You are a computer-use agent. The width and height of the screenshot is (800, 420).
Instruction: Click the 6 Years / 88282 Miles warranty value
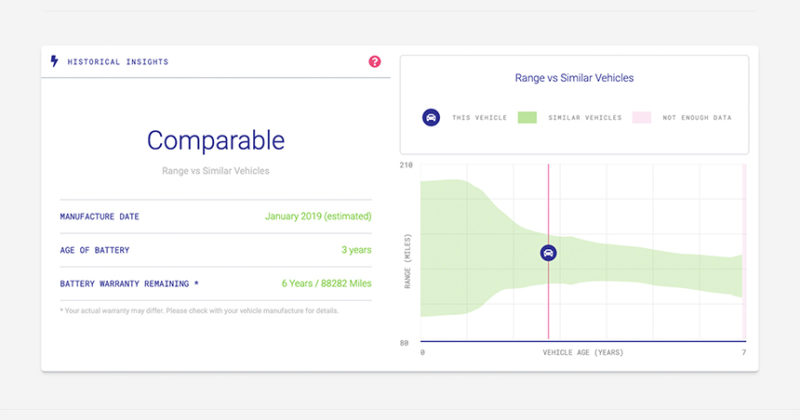coord(326,284)
